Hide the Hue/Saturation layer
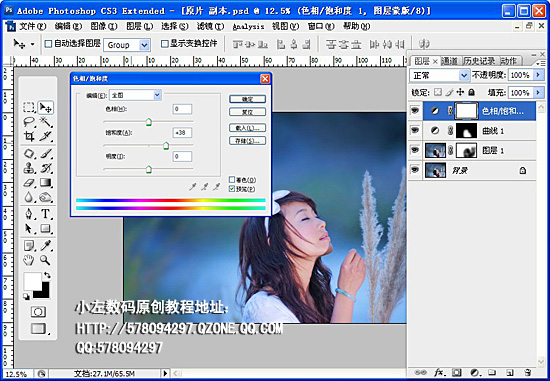 tap(415, 111)
